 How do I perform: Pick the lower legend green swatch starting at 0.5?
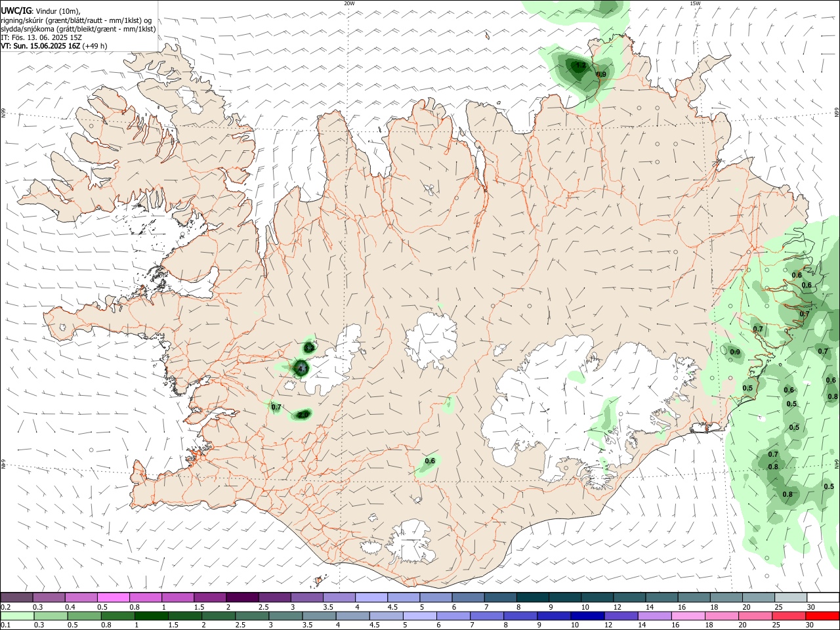tap(84, 616)
